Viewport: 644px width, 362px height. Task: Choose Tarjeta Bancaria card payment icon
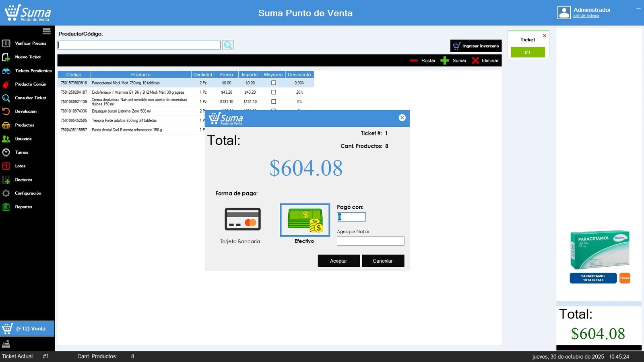[242, 219]
